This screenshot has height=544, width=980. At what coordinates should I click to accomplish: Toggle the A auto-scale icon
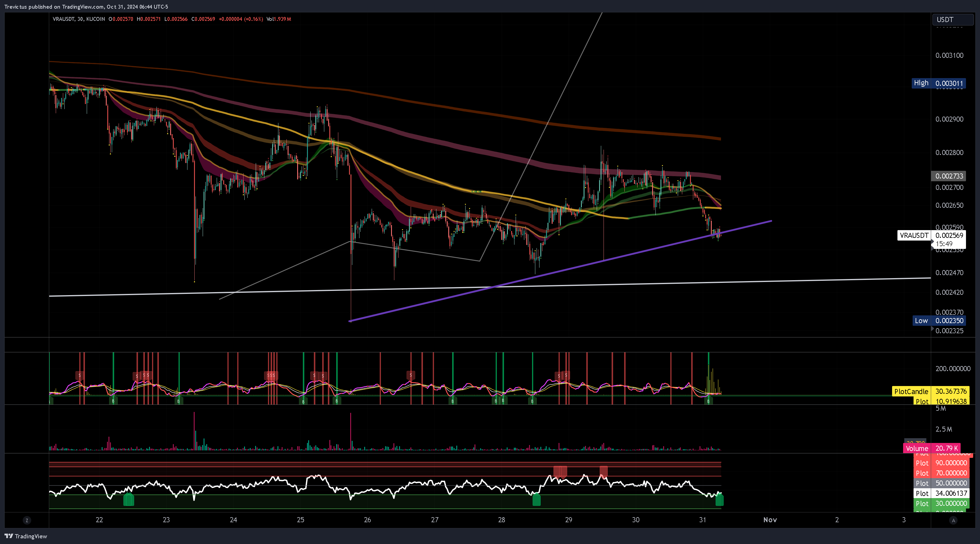(x=953, y=520)
